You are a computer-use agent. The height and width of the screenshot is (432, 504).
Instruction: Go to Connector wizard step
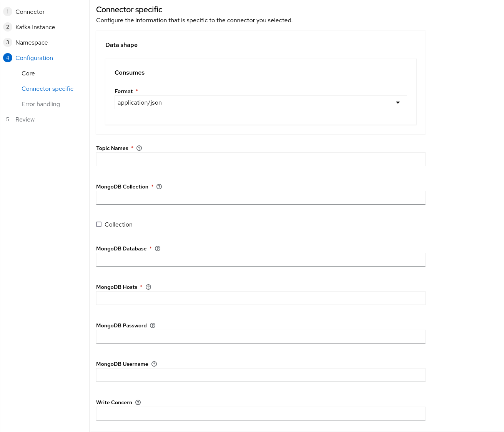pyautogui.click(x=30, y=12)
